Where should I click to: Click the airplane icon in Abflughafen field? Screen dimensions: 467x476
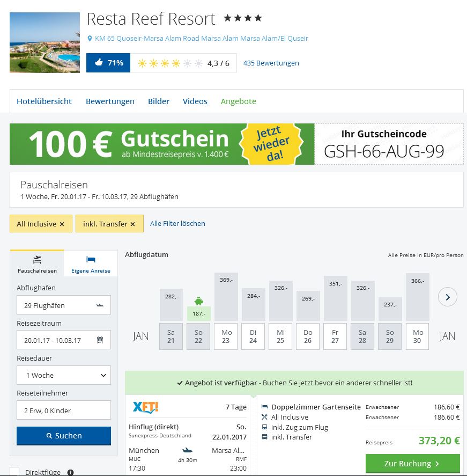click(100, 305)
